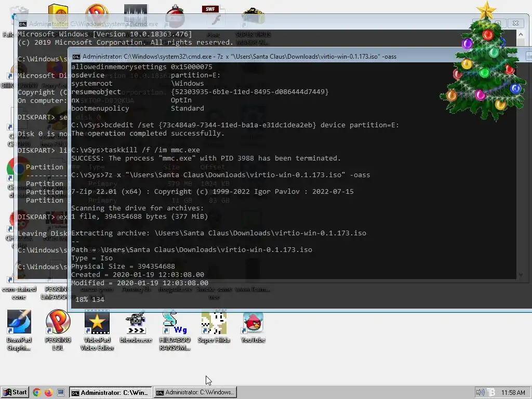
Task: Click the 'Extracting archive:' line
Action: point(219,233)
